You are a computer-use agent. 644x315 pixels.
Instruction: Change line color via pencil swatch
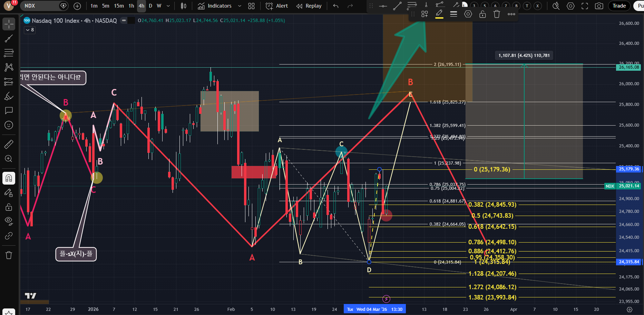[439, 14]
